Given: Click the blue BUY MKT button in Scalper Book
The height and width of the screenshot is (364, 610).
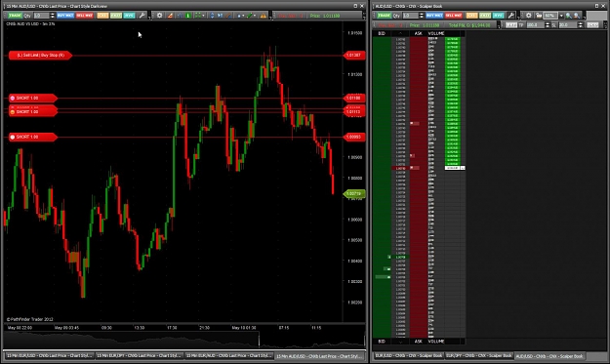Looking at the screenshot, I should 434,16.
